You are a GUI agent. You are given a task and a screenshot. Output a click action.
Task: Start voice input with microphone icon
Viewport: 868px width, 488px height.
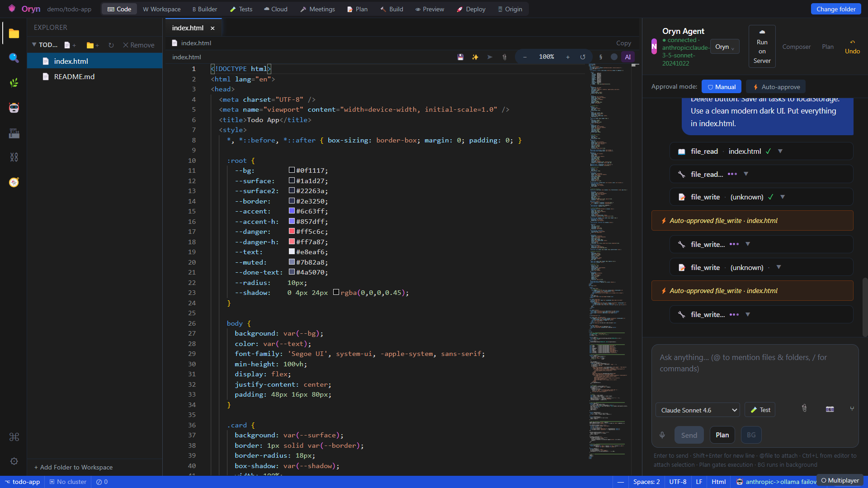click(662, 435)
